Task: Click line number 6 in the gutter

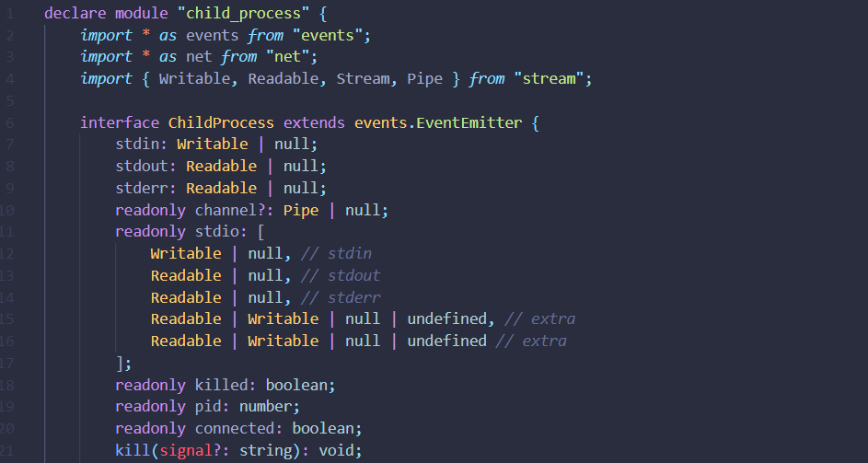Action: point(9,122)
